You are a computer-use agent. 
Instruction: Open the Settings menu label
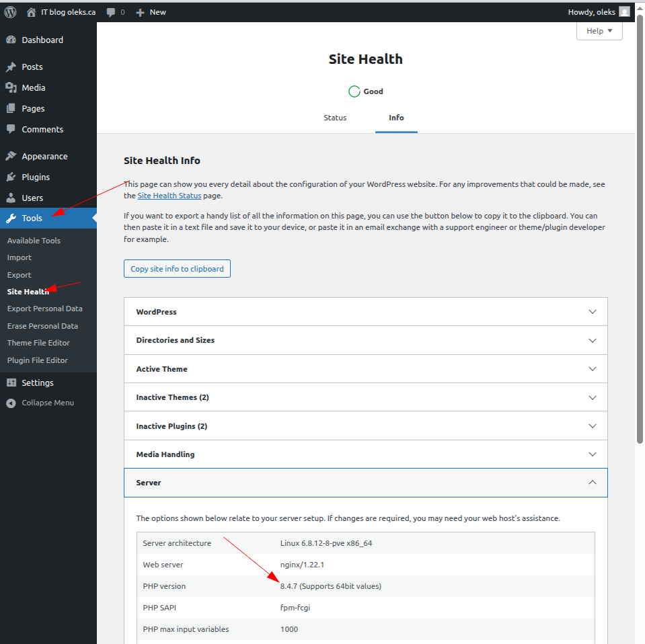click(x=38, y=383)
